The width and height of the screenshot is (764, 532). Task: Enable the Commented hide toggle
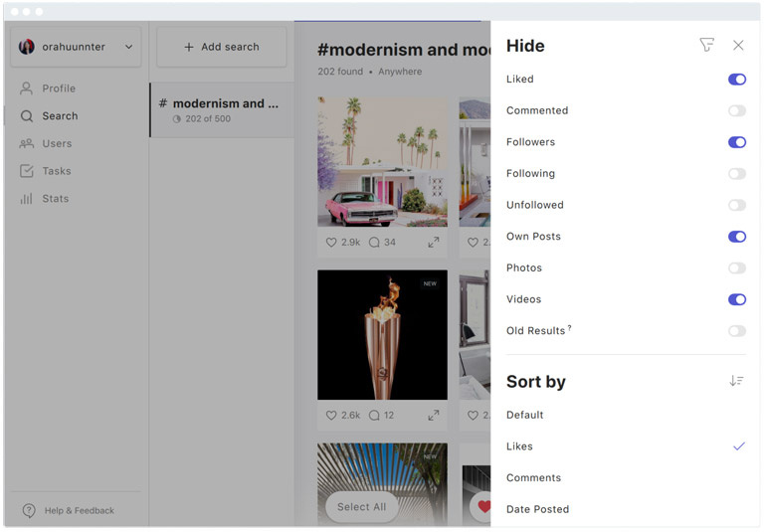pos(736,110)
